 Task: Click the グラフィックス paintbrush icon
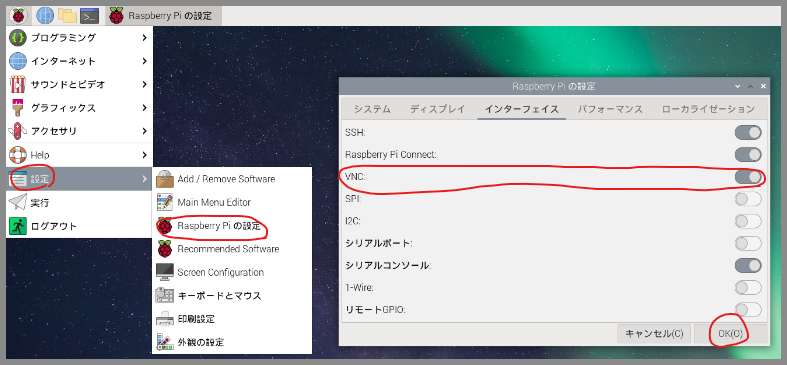tap(18, 108)
